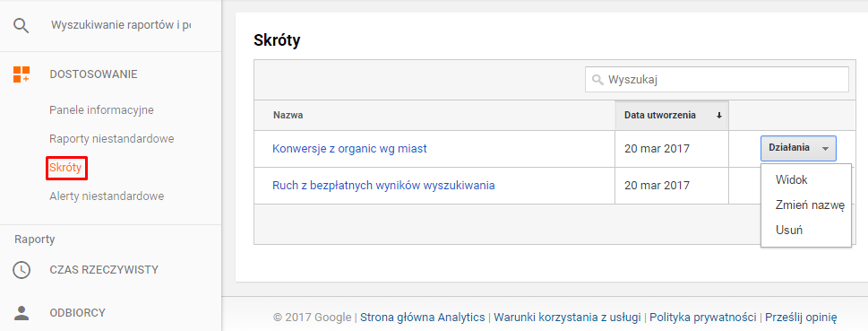Open Raporty niestandardowe in sidebar
The height and width of the screenshot is (331, 868).
point(112,139)
